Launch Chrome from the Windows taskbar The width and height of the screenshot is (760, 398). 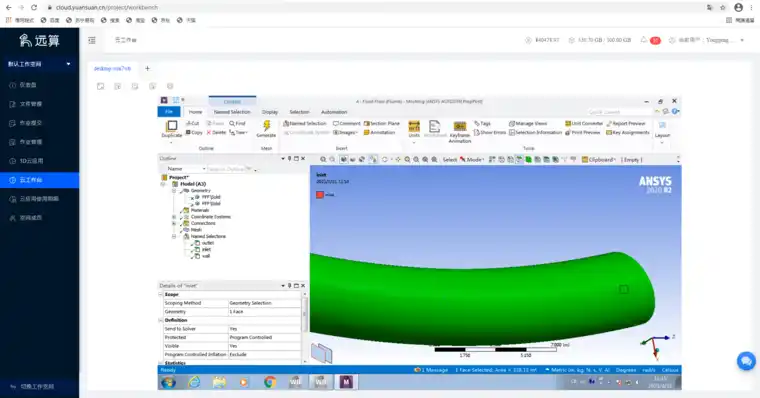270,382
